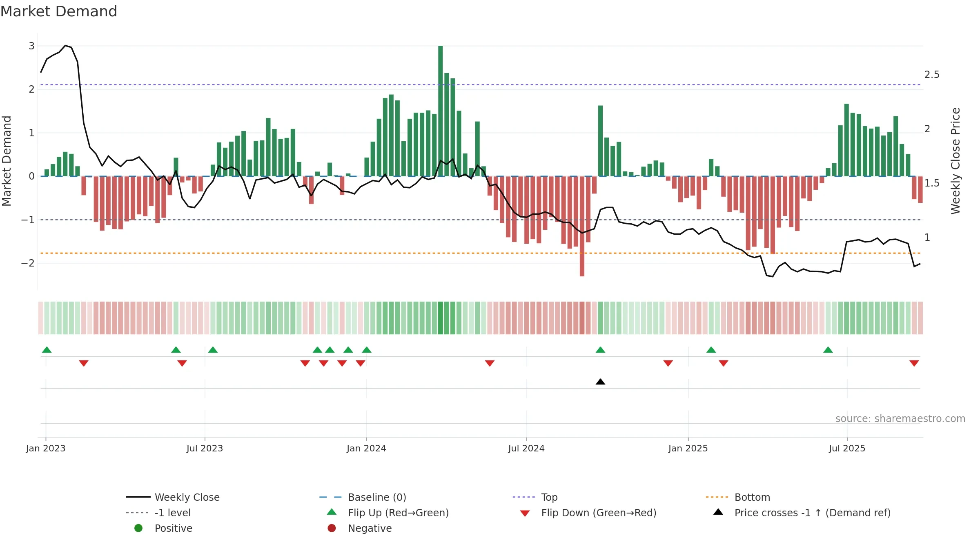Click the 2.5 tick on the right axis

(932, 75)
